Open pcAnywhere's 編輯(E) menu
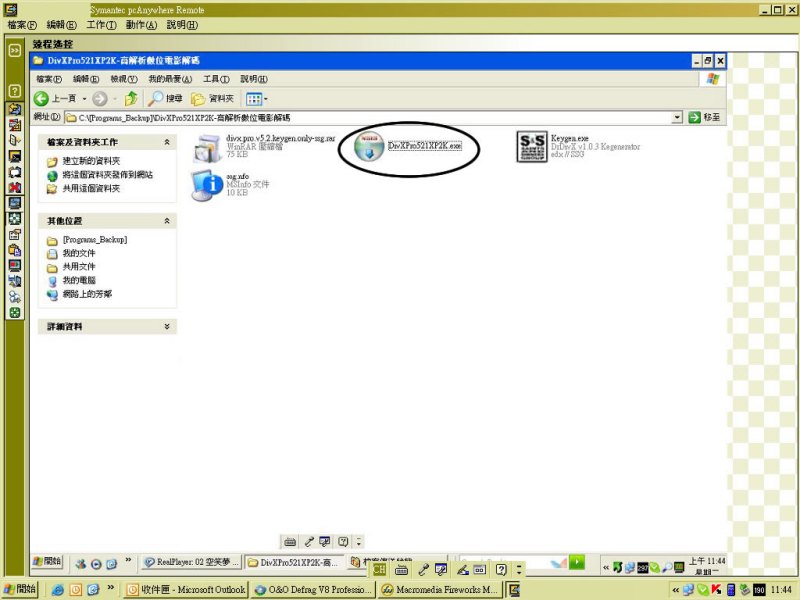This screenshot has width=800, height=600. 61,25
